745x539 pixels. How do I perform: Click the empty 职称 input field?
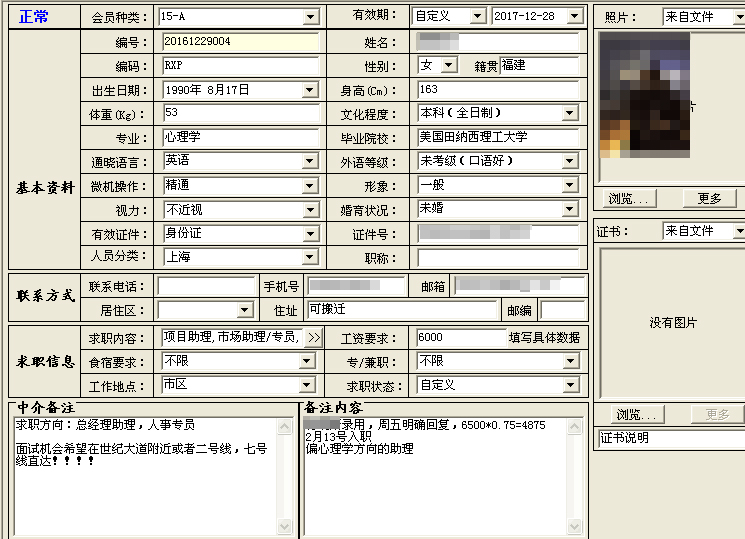[498, 258]
